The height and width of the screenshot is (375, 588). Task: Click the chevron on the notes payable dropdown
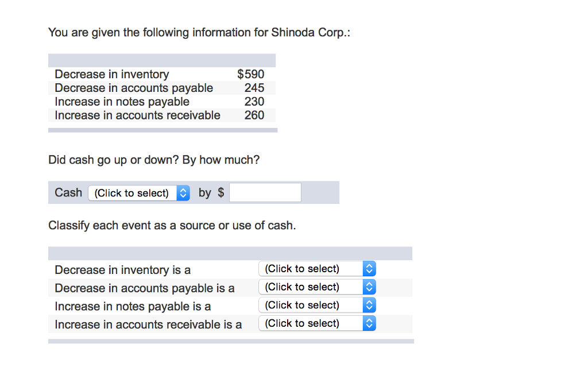(370, 305)
